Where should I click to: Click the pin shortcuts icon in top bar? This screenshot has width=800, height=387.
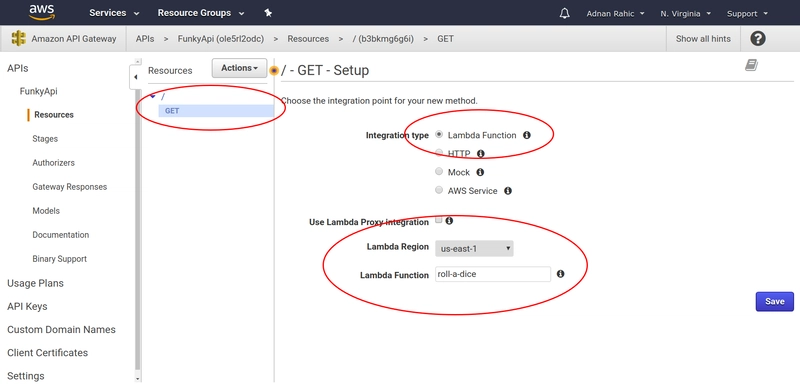[x=268, y=13]
